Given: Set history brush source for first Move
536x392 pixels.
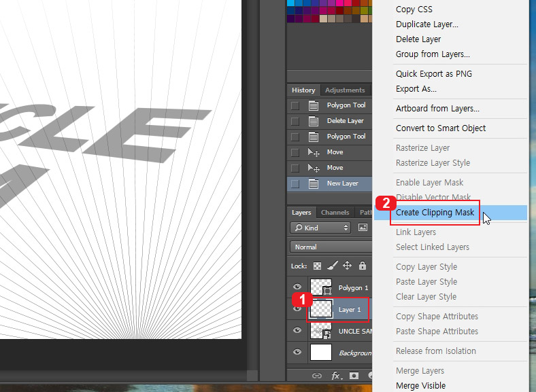Looking at the screenshot, I should 295,153.
